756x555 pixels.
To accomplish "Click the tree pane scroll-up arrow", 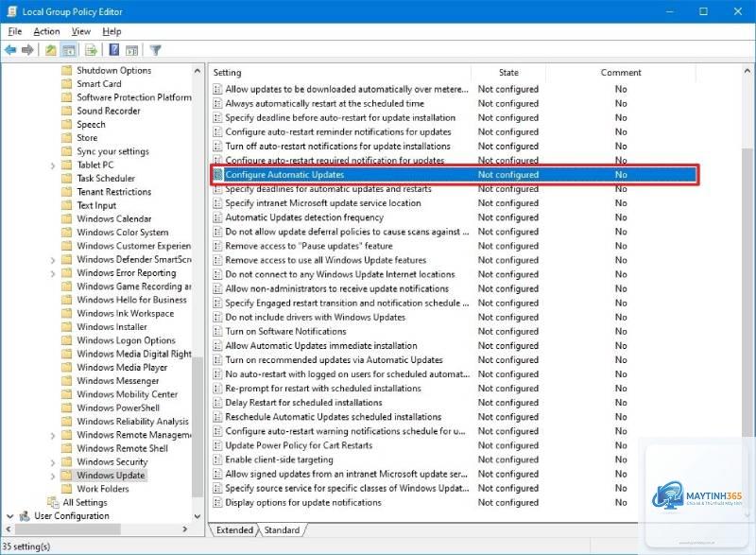I will [198, 70].
